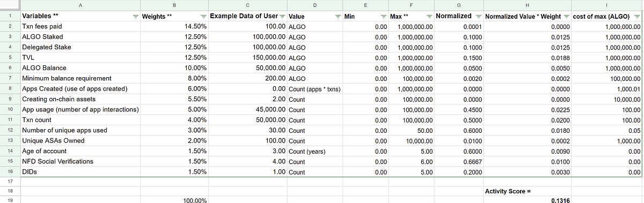644x203 pixels.
Task: Click 'Number of unique apps used' cell
Action: pyautogui.click(x=80, y=131)
